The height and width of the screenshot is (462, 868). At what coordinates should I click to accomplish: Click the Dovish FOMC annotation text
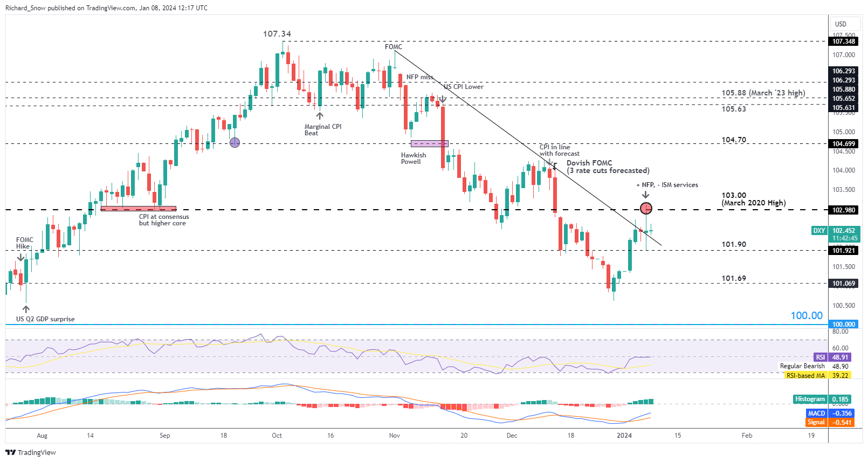pos(608,167)
